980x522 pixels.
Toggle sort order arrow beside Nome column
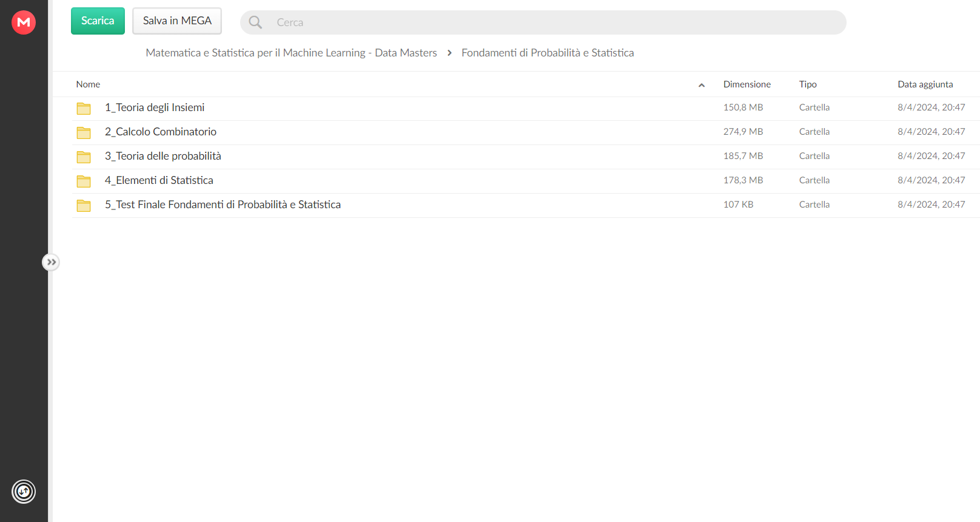(702, 85)
